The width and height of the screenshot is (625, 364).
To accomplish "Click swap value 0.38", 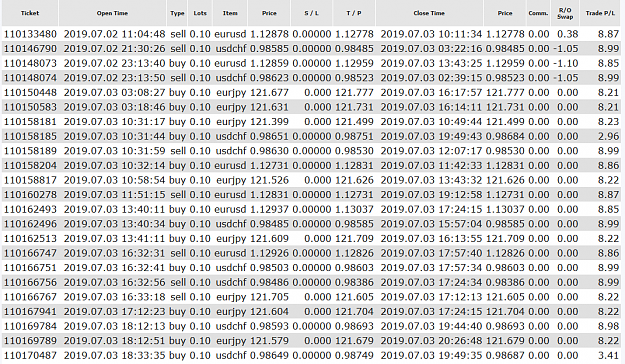I will [x=568, y=34].
